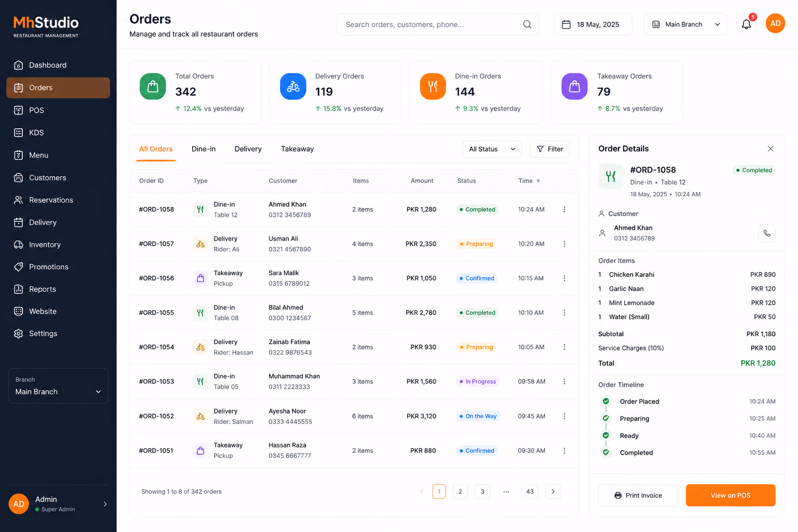The height and width of the screenshot is (532, 798).
Task: Open Inventory in the sidebar
Action: point(58,245)
